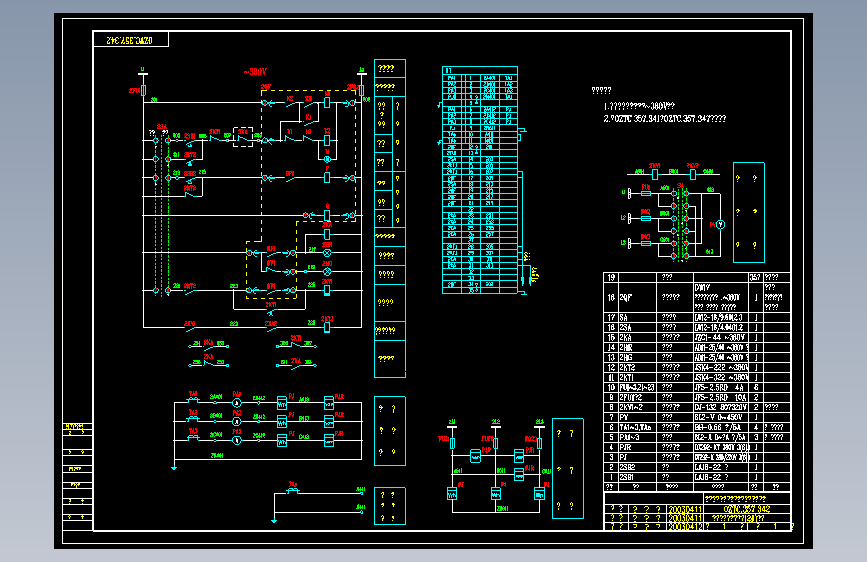Image resolution: width=867 pixels, height=562 pixels.
Task: Click the ground arrow below the TAa circuit
Action: [274, 521]
